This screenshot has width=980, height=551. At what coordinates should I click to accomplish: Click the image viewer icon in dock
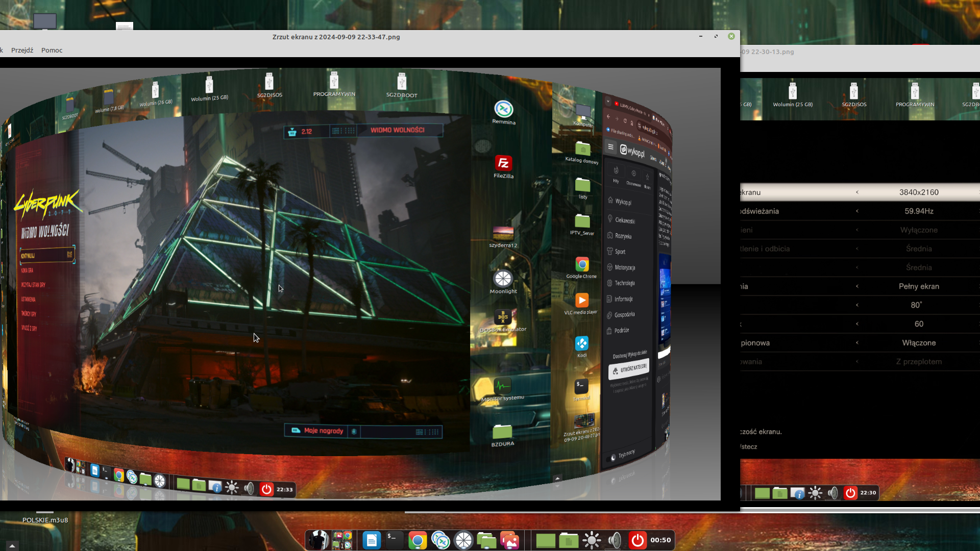coord(509,540)
